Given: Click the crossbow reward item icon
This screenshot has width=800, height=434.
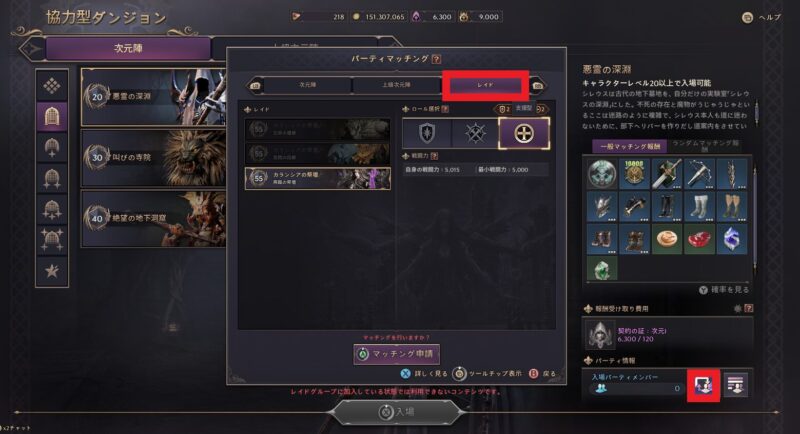Looking at the screenshot, I should pos(699,174).
